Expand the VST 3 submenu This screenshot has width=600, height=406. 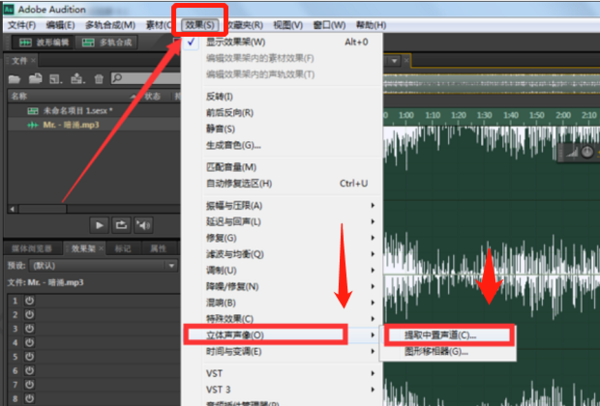click(282, 390)
